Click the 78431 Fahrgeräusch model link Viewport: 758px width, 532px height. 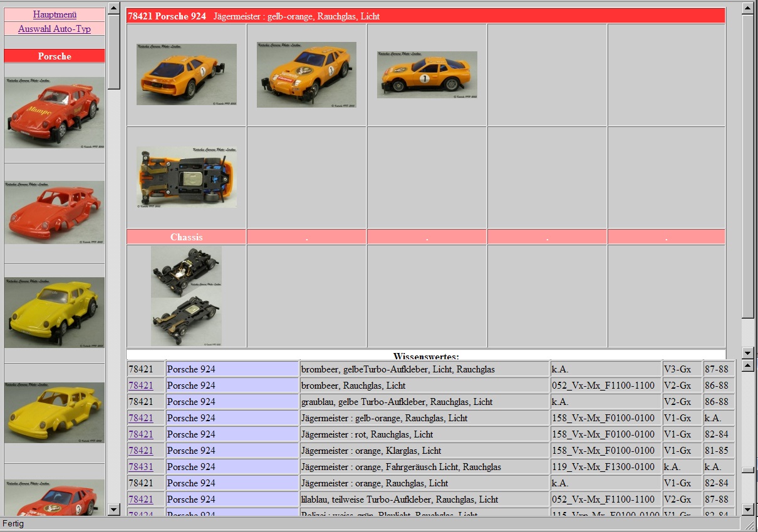(140, 467)
